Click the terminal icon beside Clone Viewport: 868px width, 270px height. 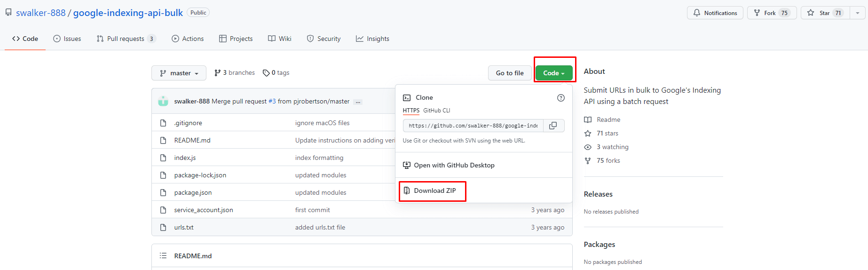tap(407, 98)
